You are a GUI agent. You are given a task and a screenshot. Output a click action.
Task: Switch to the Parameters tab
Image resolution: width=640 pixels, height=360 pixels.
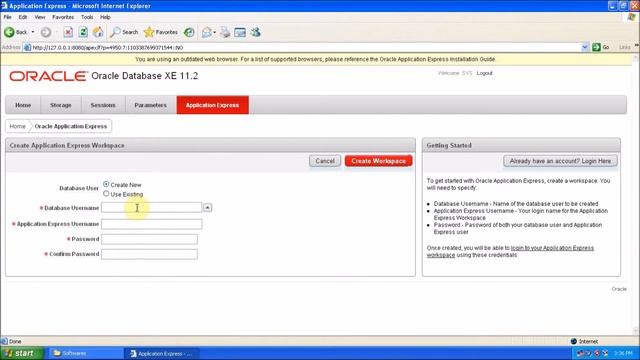151,105
